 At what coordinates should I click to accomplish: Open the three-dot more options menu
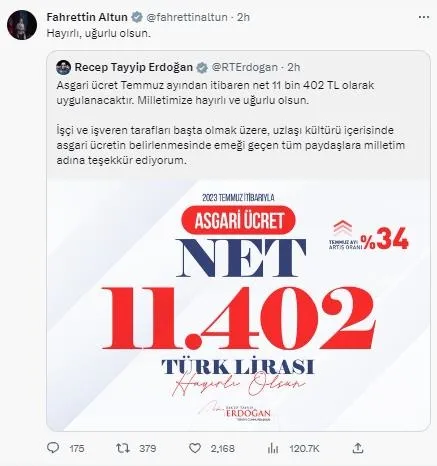[x=424, y=17]
